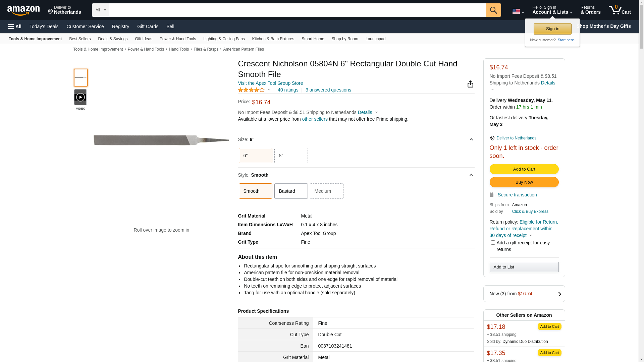Click the star rating icons
This screenshot has width=644, height=362.
click(x=251, y=90)
